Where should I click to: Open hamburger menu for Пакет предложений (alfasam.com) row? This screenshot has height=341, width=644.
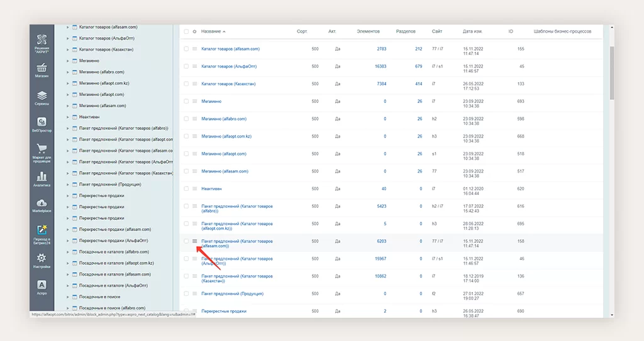click(x=195, y=241)
